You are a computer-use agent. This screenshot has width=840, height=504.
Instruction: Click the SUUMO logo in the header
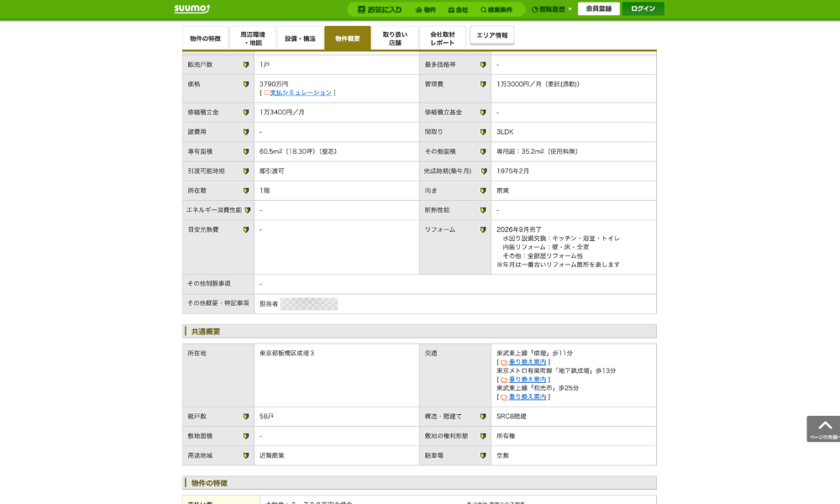(x=192, y=9)
